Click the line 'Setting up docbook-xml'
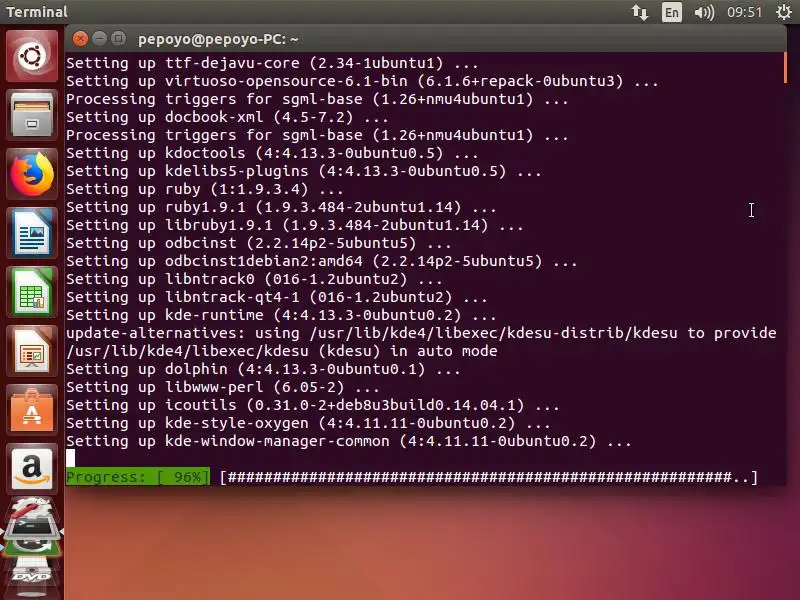 [x=227, y=117]
